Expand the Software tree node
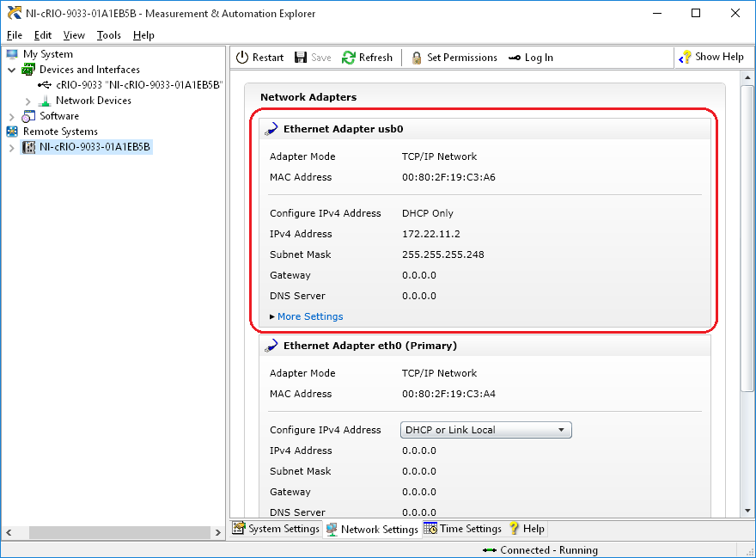 tap(12, 116)
